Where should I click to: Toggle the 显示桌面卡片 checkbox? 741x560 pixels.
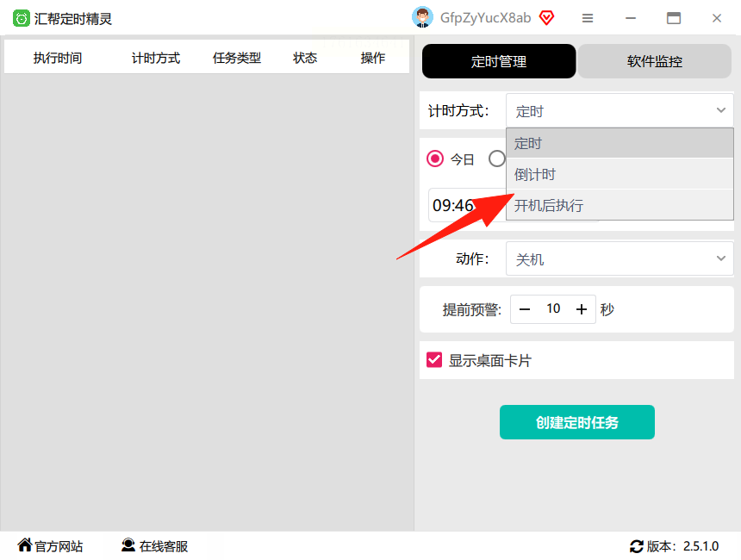tap(434, 359)
